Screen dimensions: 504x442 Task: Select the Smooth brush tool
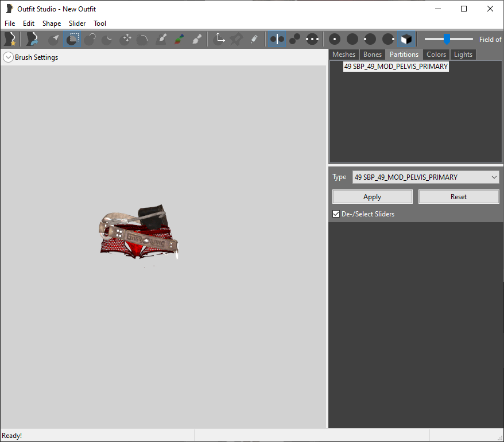click(x=142, y=39)
